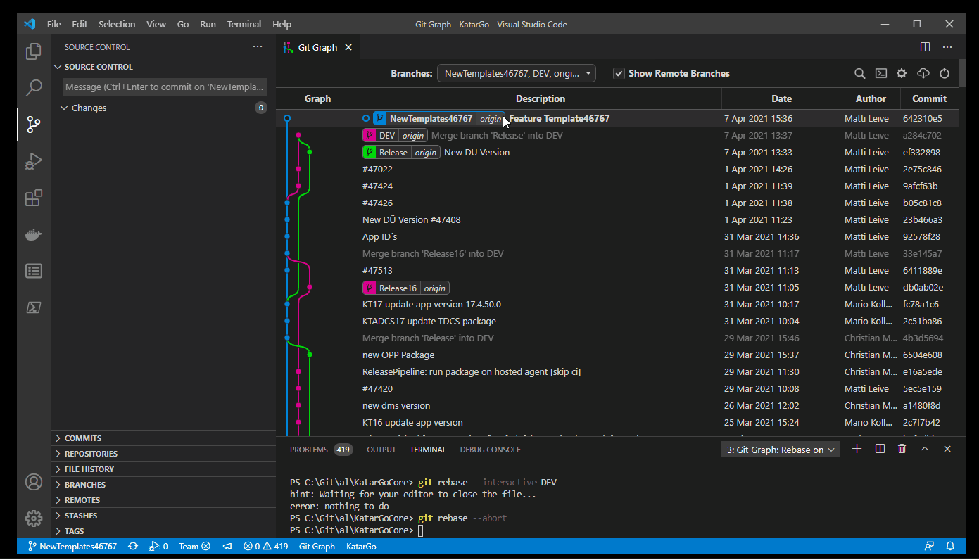This screenshot has height=560, width=979.
Task: Open the Git Graph terminal icon
Action: pos(880,73)
